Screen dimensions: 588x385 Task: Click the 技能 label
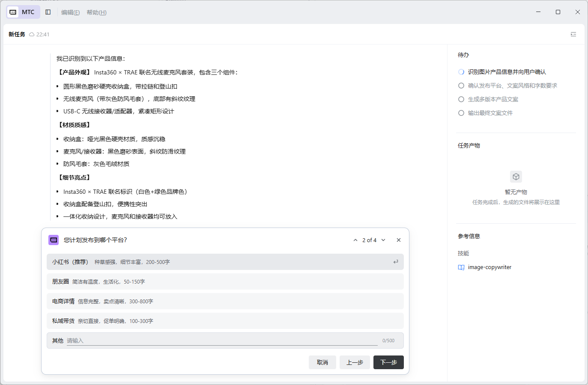pyautogui.click(x=463, y=253)
